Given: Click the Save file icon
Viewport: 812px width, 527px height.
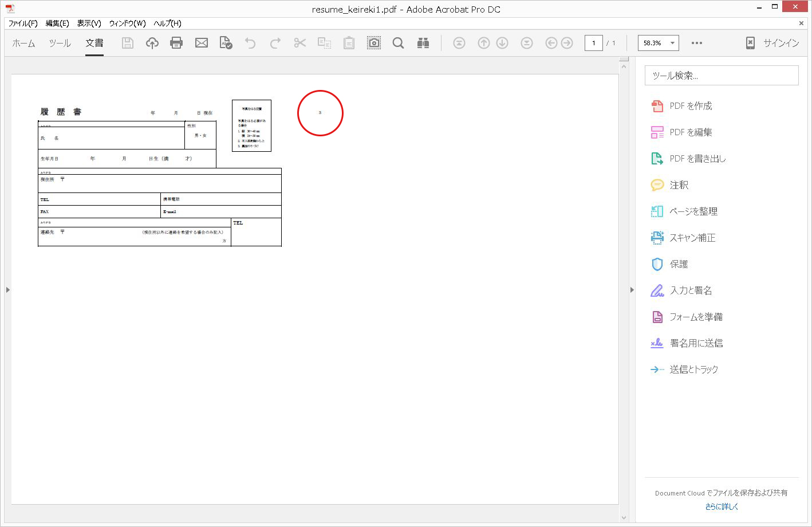Looking at the screenshot, I should click(128, 43).
